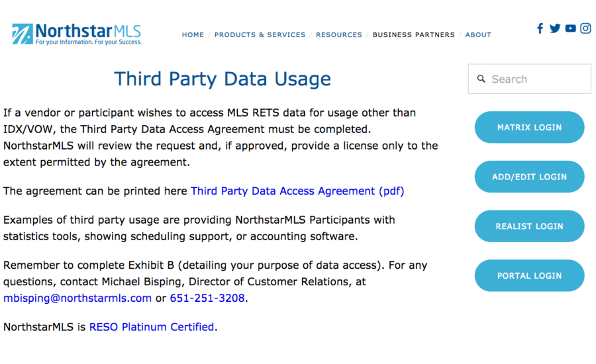596x364 pixels.
Task: Click the NorthstarMLS logo
Action: tap(77, 34)
